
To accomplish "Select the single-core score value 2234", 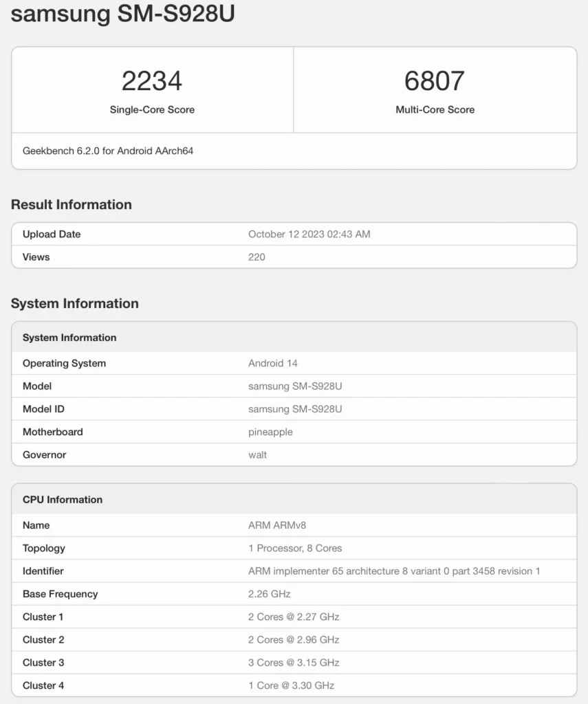I will (x=152, y=81).
